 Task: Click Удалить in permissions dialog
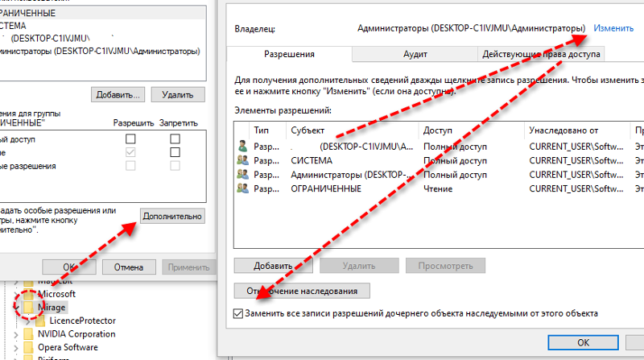178,95
